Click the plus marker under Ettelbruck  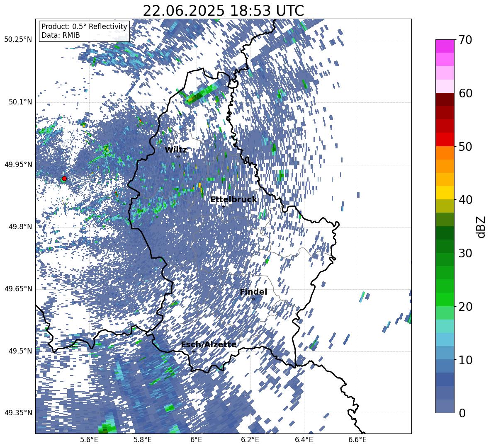[x=224, y=206]
